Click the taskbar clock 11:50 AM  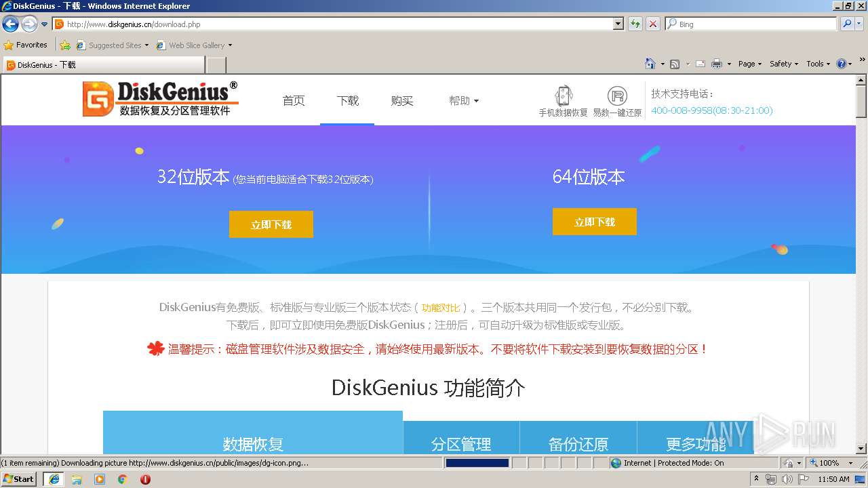tap(833, 479)
